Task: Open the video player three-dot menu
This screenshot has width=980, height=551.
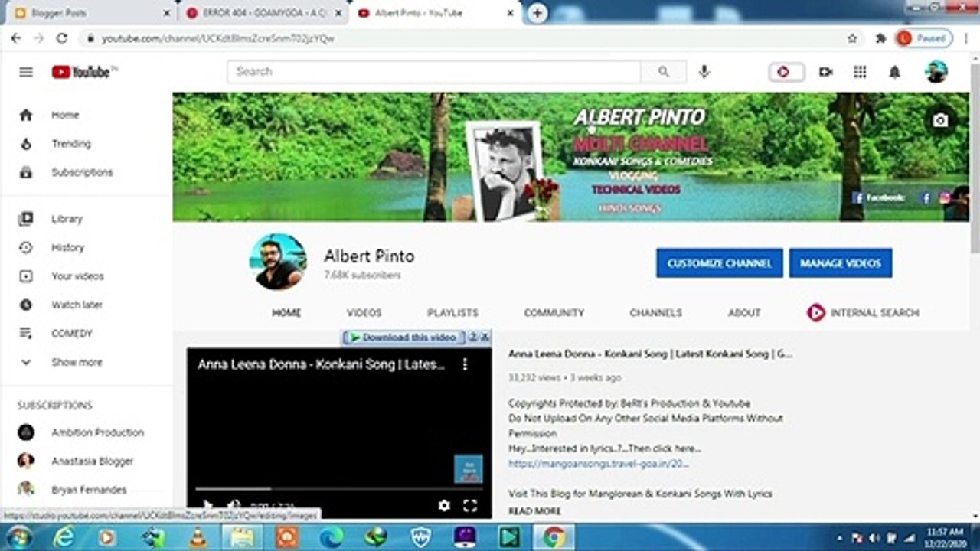Action: tap(464, 364)
